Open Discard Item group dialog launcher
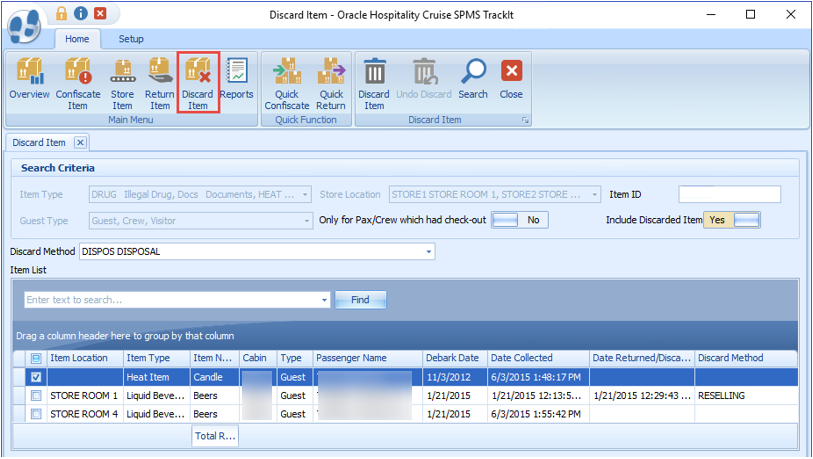This screenshot has height=459, width=813. pyautogui.click(x=525, y=120)
